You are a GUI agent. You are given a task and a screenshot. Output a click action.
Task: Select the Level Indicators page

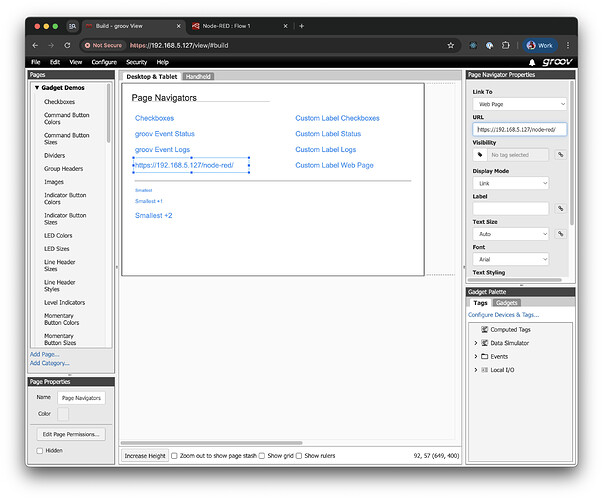point(64,303)
